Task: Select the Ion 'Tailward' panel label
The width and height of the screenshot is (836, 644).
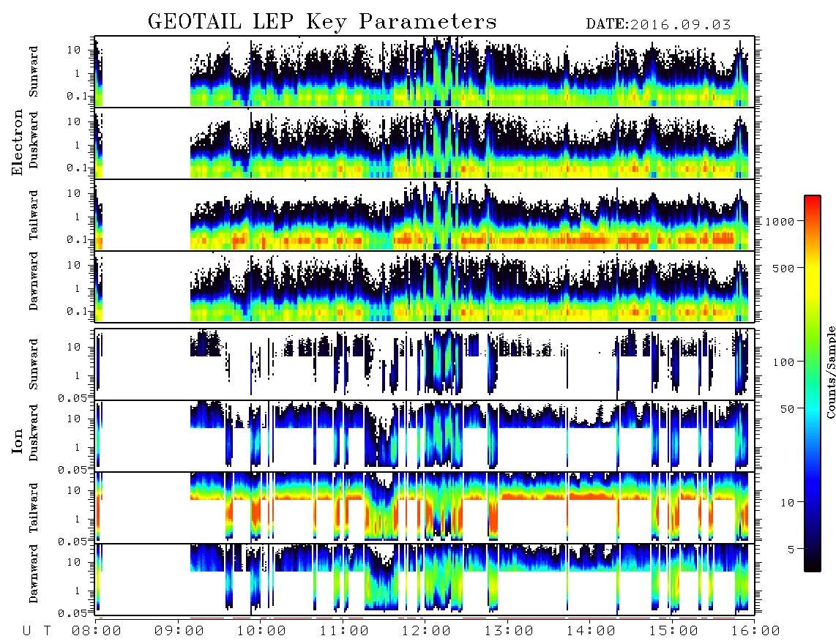Action: coord(34,508)
